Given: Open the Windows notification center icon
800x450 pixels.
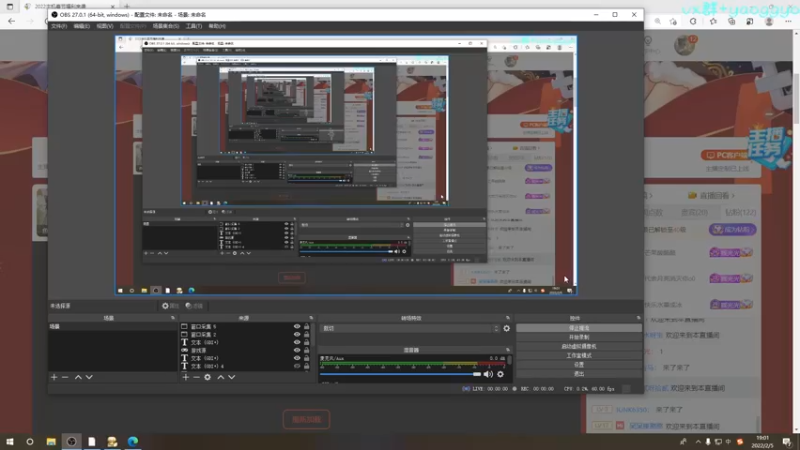Looking at the screenshot, I should coord(787,442).
